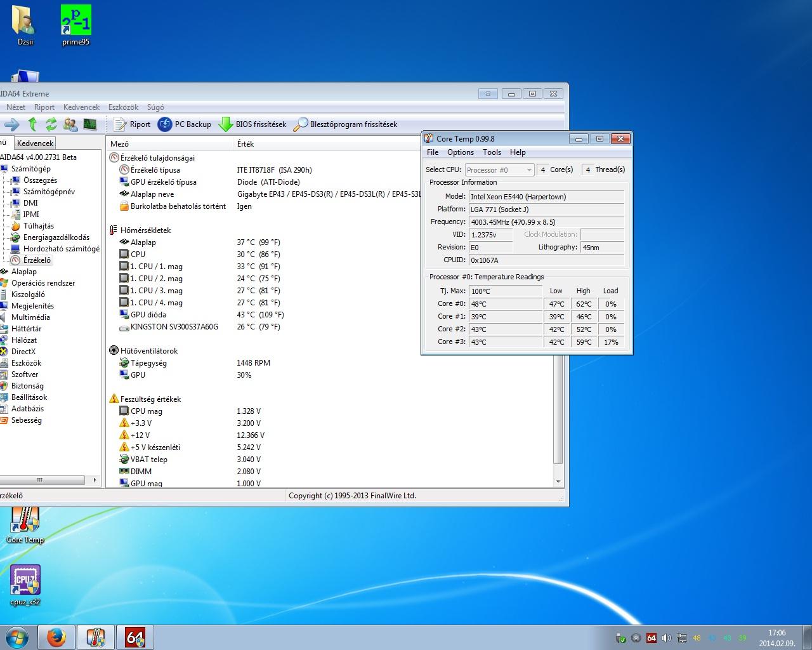
Task: Click the green Up arrow toolbar icon
Action: tap(32, 124)
